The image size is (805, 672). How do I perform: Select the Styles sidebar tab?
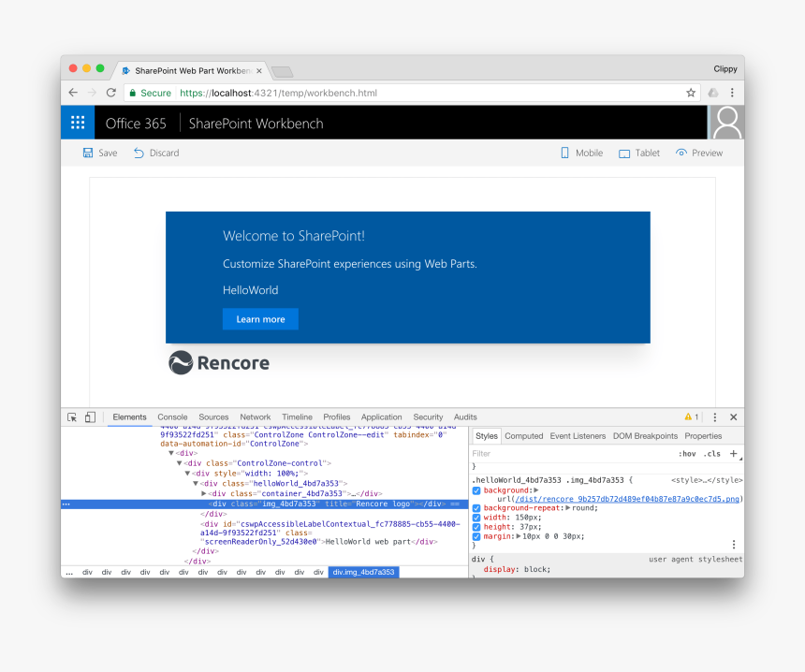coord(486,436)
